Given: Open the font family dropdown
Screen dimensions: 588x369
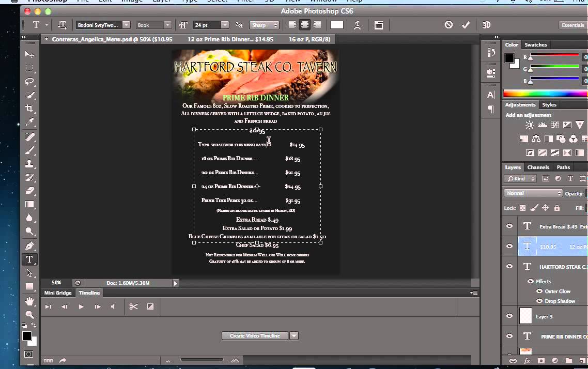Looking at the screenshot, I should pyautogui.click(x=126, y=25).
